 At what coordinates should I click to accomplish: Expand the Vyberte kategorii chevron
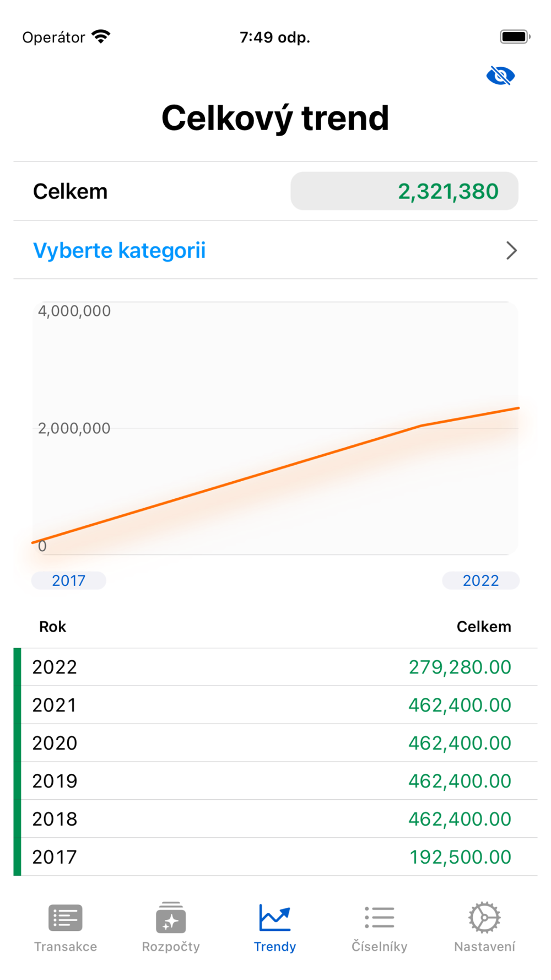coord(511,251)
